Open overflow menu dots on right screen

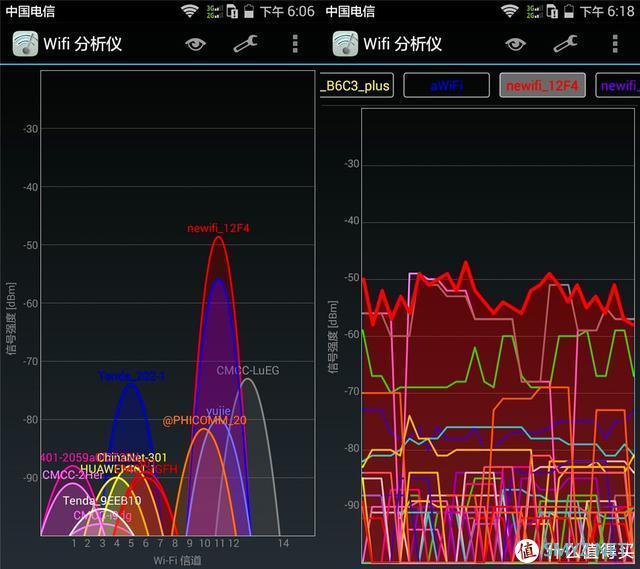pos(615,44)
